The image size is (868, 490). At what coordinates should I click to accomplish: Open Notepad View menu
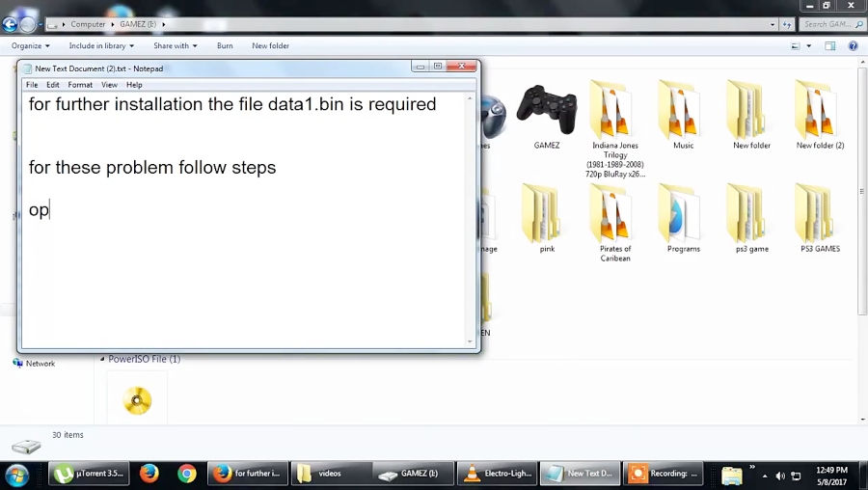(109, 85)
